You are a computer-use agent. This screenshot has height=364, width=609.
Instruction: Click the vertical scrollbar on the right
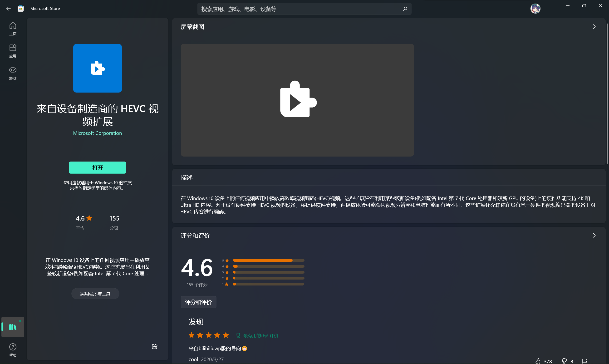coord(607,93)
